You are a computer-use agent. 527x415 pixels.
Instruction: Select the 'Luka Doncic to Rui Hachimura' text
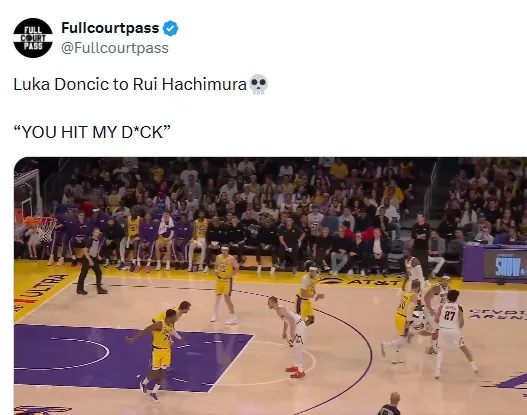[x=130, y=84]
